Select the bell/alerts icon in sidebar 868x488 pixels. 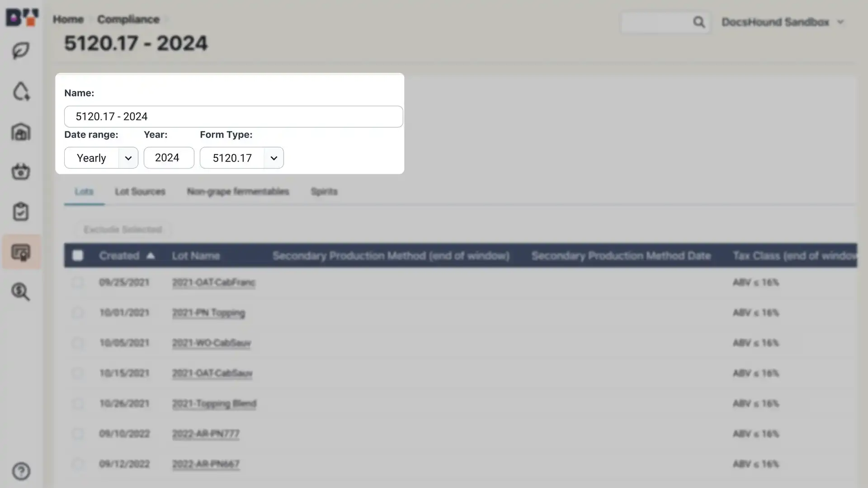coord(21,90)
